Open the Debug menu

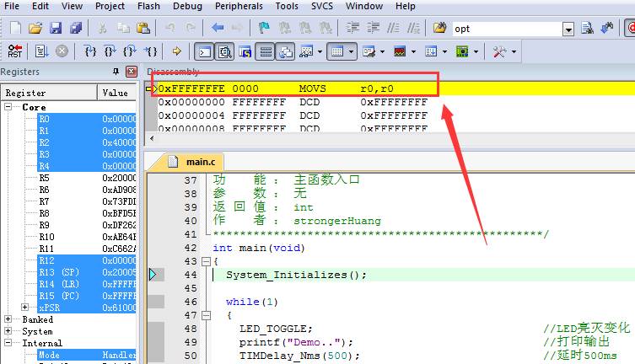tap(187, 7)
